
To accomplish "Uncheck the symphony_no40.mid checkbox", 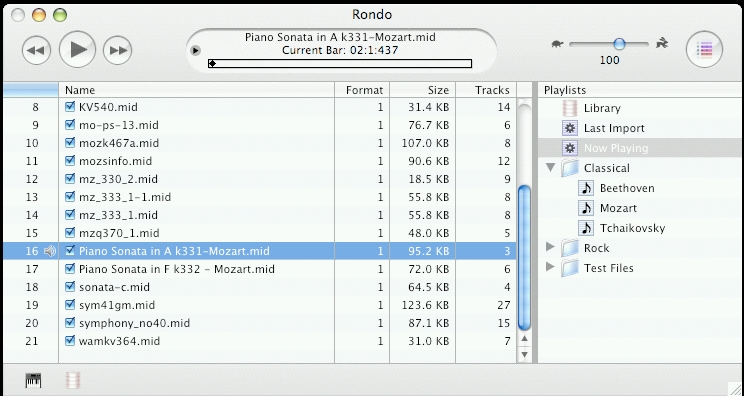I will tap(70, 323).
